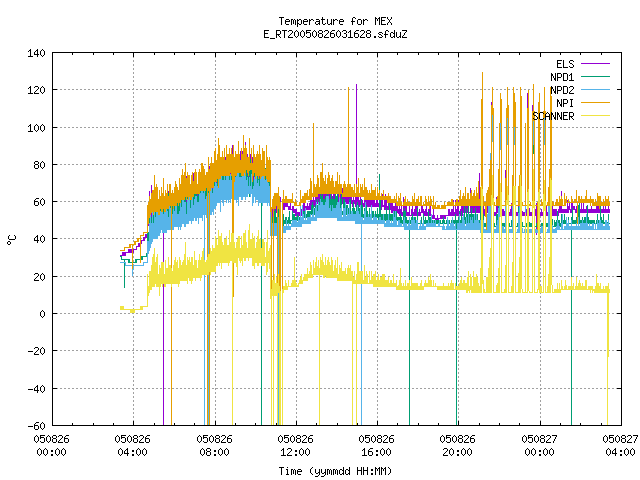This screenshot has height=480, width=640.
Task: Click the 050826 04:00 x-axis label
Action: pos(133,446)
